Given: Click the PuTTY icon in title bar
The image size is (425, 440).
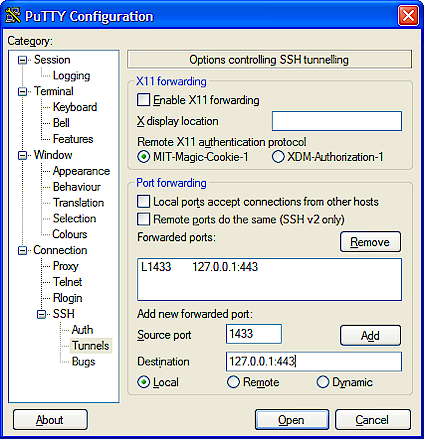Looking at the screenshot, I should tap(13, 16).
